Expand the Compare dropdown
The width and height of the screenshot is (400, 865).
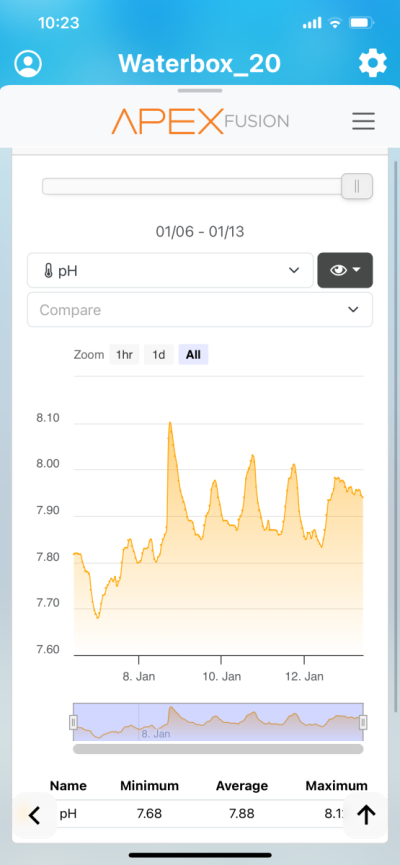pos(200,309)
